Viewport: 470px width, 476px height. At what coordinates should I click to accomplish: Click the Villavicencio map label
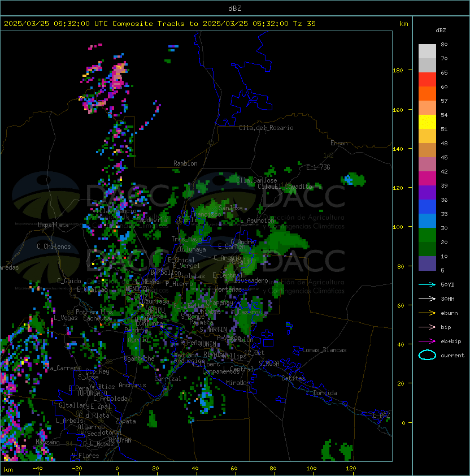[114, 211]
